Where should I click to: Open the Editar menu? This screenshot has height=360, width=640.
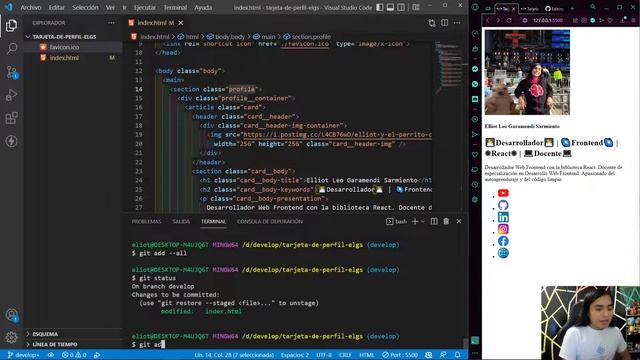tap(56, 7)
